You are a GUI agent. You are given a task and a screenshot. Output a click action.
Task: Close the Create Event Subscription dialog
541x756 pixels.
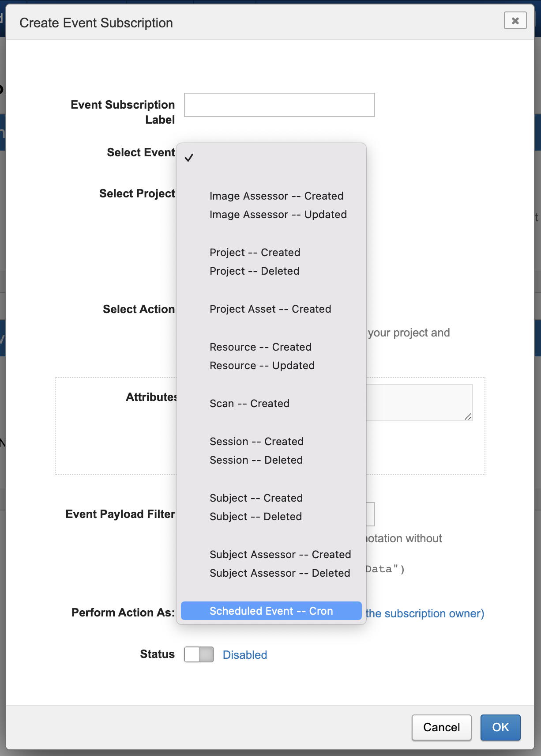[x=515, y=21]
